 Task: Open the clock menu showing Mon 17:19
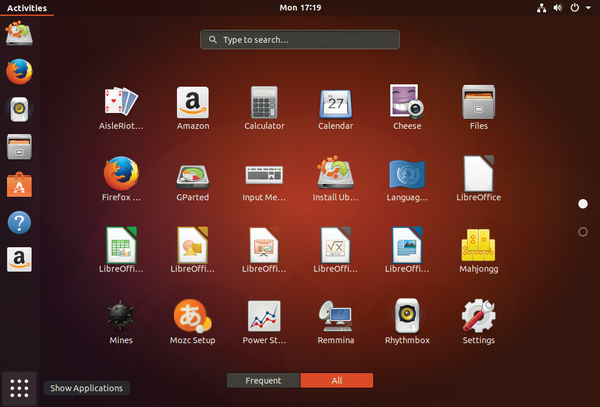coord(300,8)
